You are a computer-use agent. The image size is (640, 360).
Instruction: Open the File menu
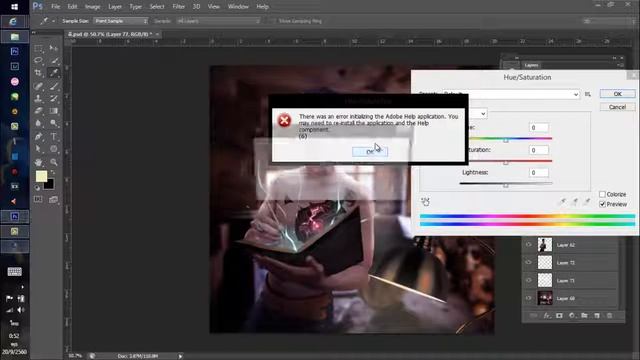[x=56, y=7]
